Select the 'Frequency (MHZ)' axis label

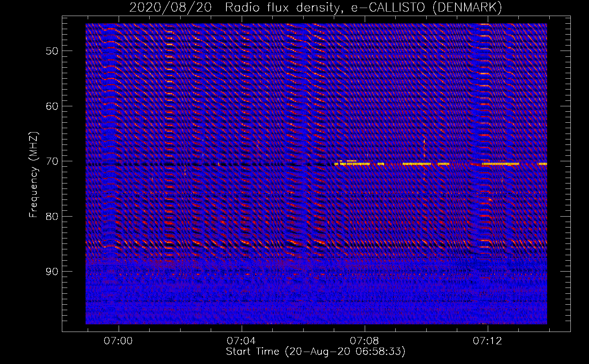tap(33, 175)
